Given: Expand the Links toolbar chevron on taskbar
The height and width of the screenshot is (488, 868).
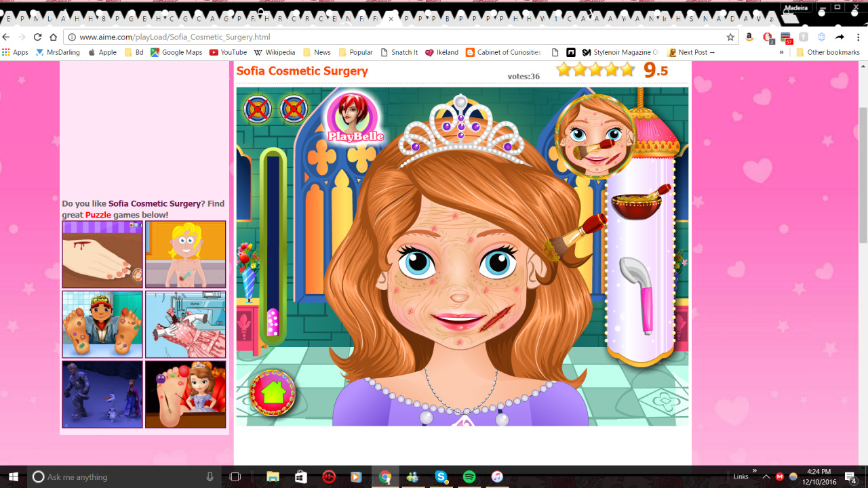Looking at the screenshot, I should pyautogui.click(x=755, y=470).
